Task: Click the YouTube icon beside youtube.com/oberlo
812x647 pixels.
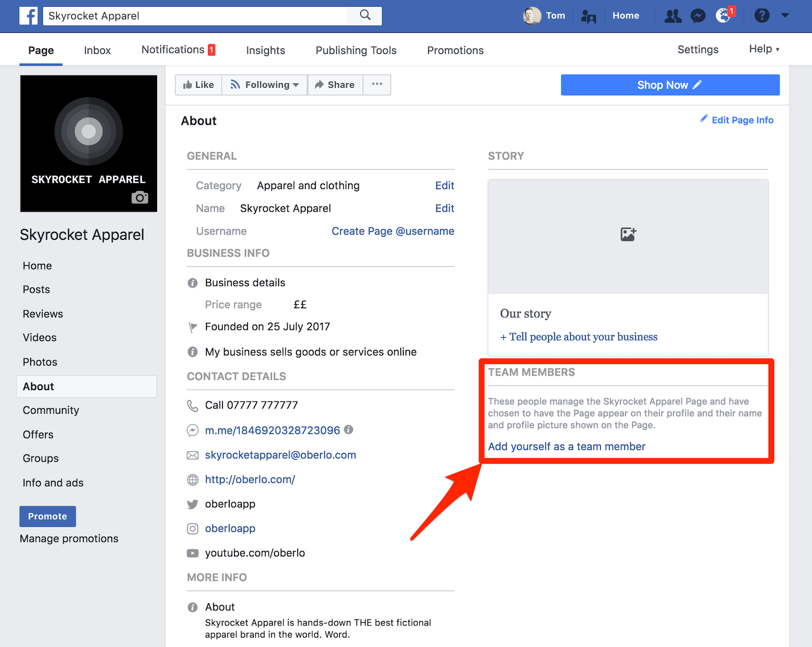Action: click(x=192, y=553)
